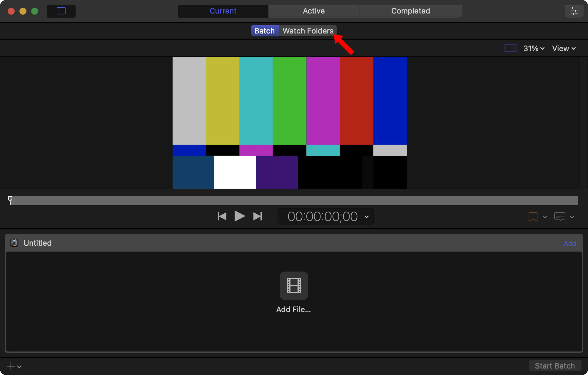This screenshot has height=375, width=588.
Task: Click the bookmark marker icon
Action: [x=533, y=217]
